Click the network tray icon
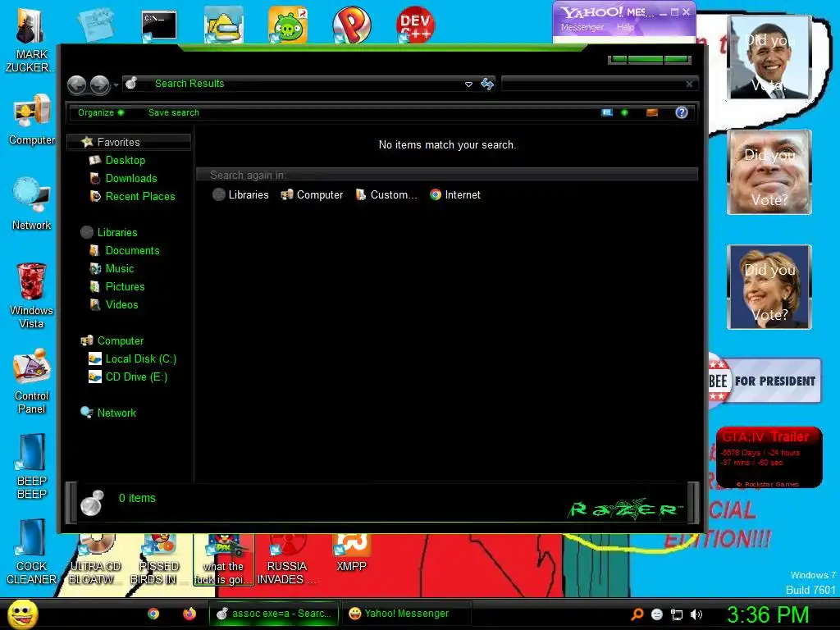 677,614
